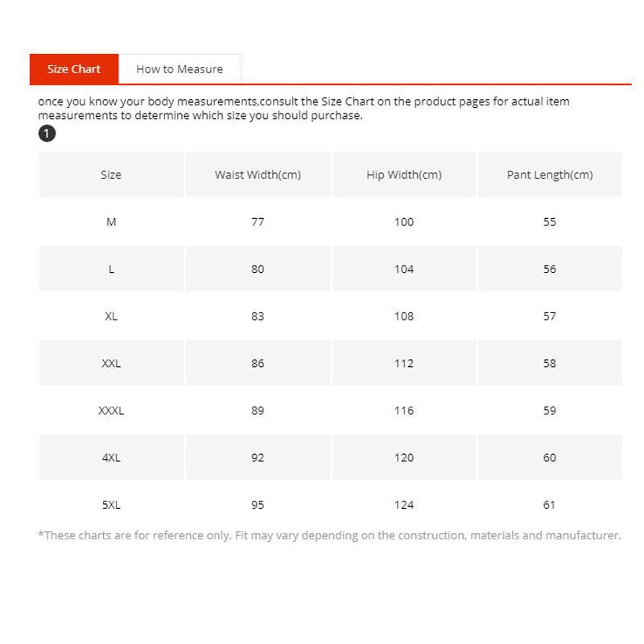The width and height of the screenshot is (644, 644).
Task: Click the M size row label
Action: pos(111,222)
